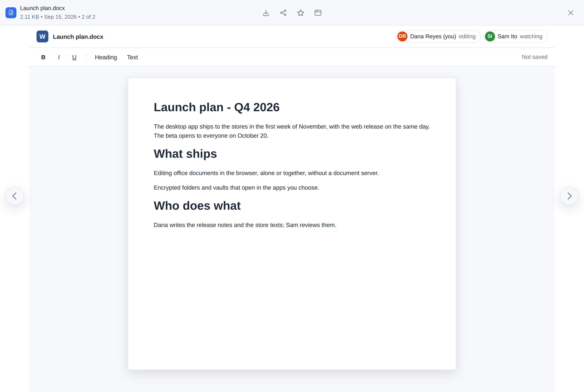Image resolution: width=584 pixels, height=392 pixels.
Task: Toggle underline formatting
Action: click(74, 57)
